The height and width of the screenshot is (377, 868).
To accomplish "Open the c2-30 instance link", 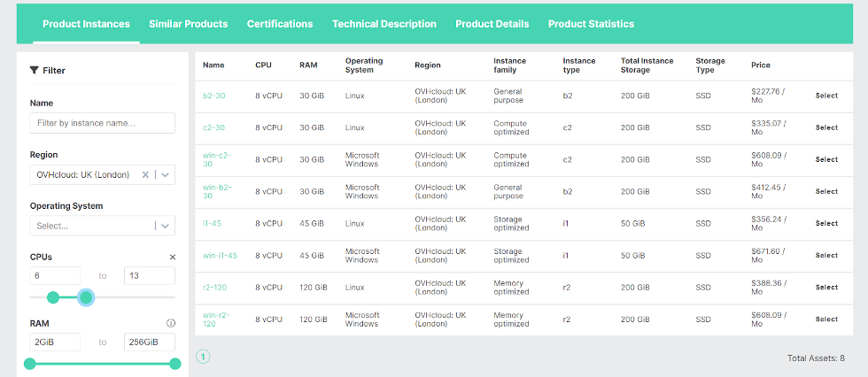I will [213, 127].
